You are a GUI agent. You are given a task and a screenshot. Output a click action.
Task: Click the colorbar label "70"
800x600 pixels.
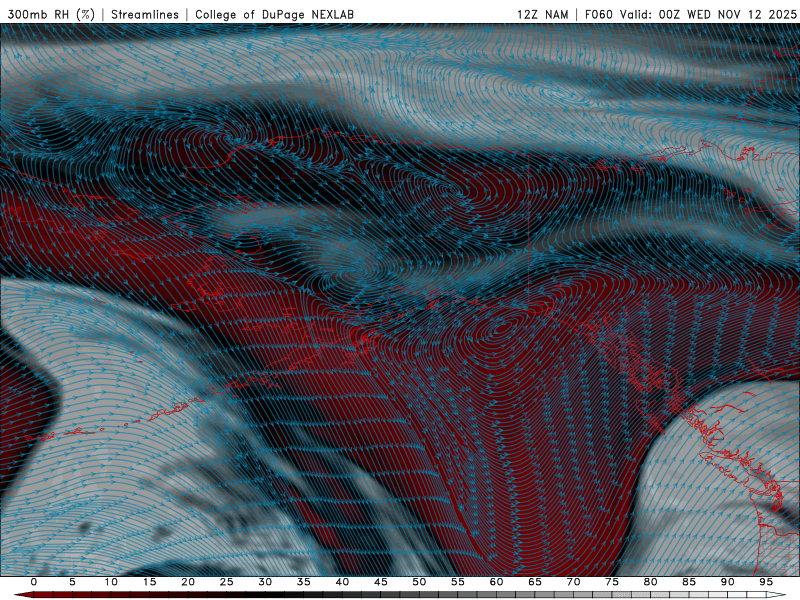click(x=573, y=582)
